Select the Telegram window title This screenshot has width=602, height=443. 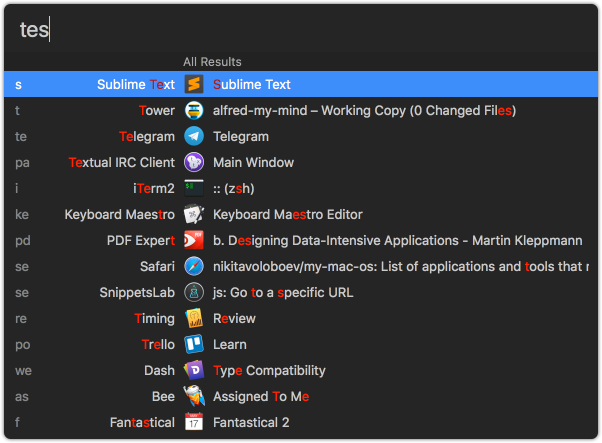coord(241,137)
